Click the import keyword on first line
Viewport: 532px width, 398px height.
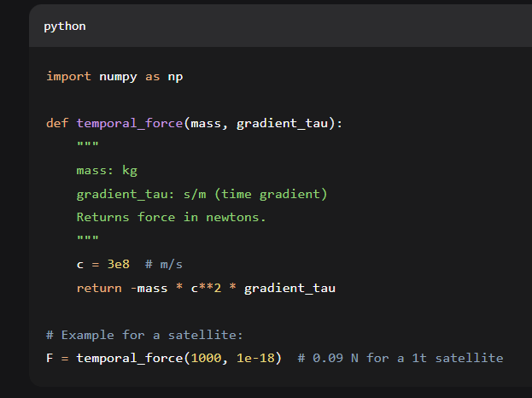point(68,77)
